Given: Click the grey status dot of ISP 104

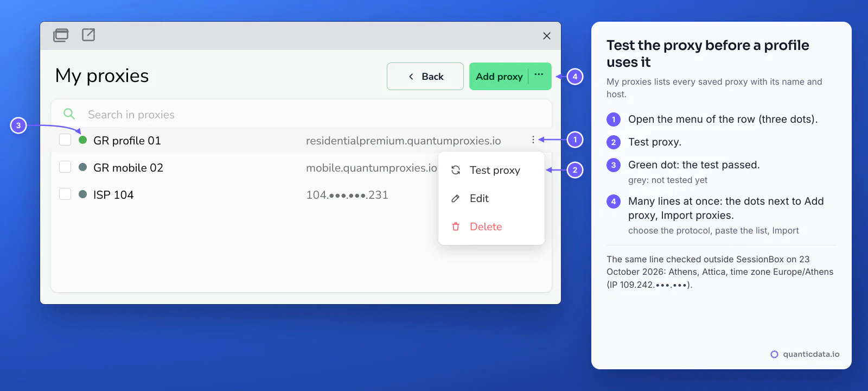Looking at the screenshot, I should click(83, 194).
